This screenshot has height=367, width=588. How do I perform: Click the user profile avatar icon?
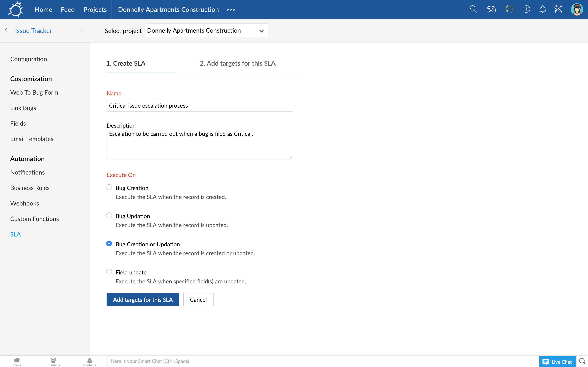click(x=577, y=9)
